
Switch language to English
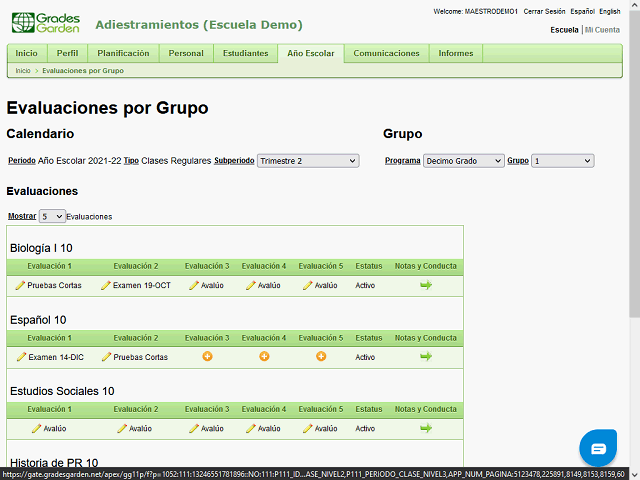[x=609, y=11]
